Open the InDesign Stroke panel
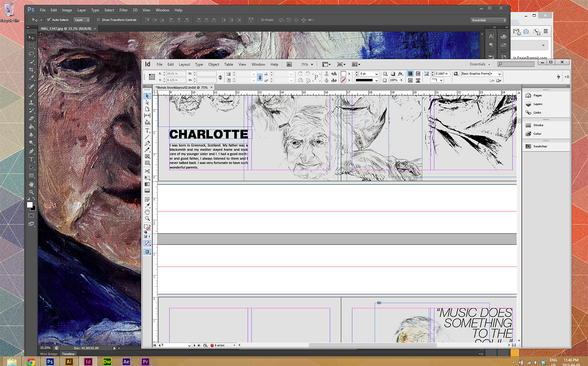Image resolution: width=588 pixels, height=366 pixels. (538, 125)
